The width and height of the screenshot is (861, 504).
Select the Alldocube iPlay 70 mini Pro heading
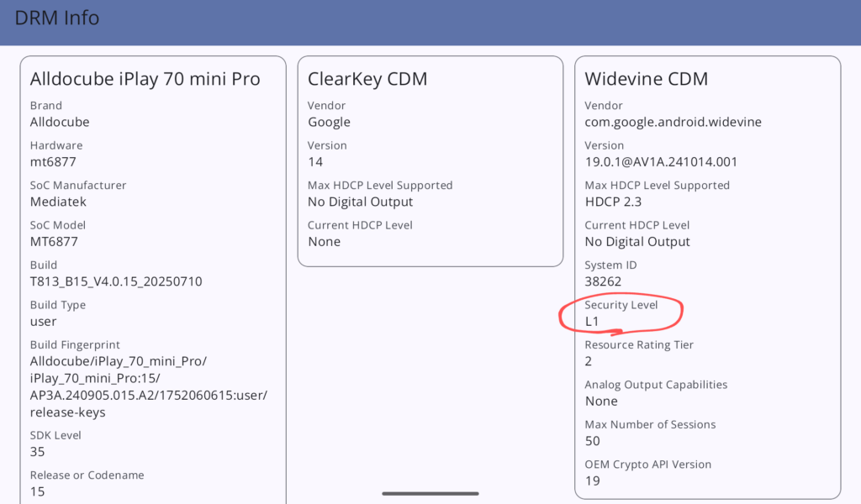[145, 79]
